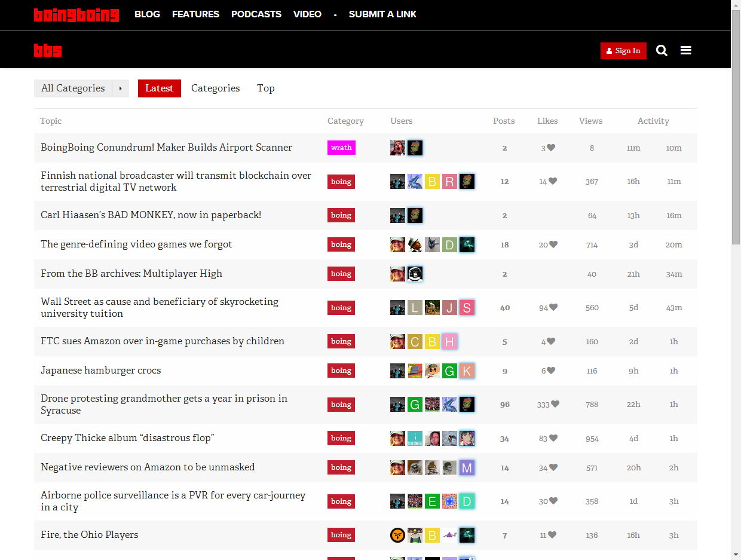
Task: Click J avatar in Wall Street row
Action: pyautogui.click(x=449, y=308)
